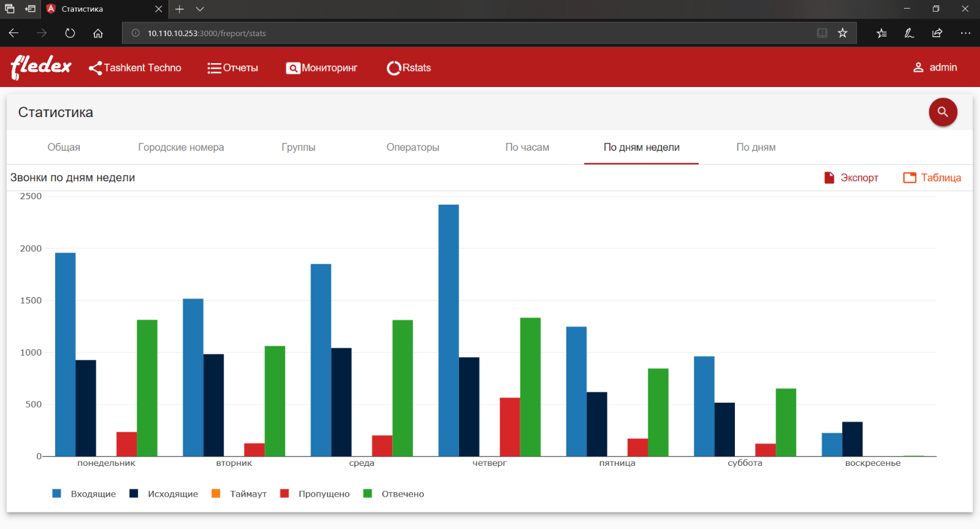Screen dimensions: 980x529
Task: Click the dark outgoing bar for вторник
Action: pos(213,405)
